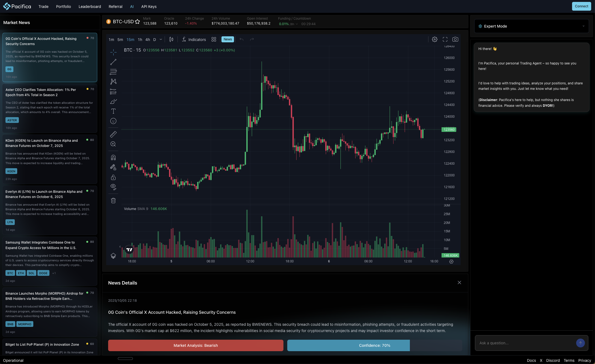The height and width of the screenshot is (364, 595).
Task: Favorite BTC-USD with the star icon
Action: pos(137,22)
